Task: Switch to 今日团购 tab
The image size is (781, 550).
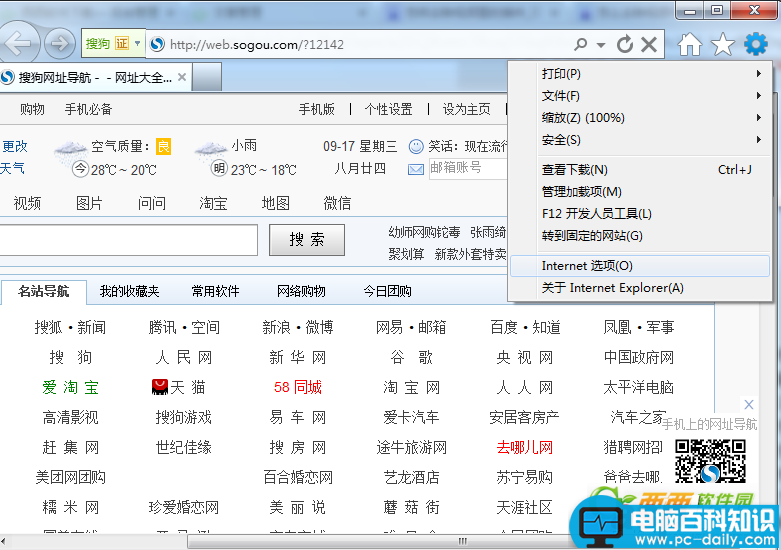Action: pos(388,291)
